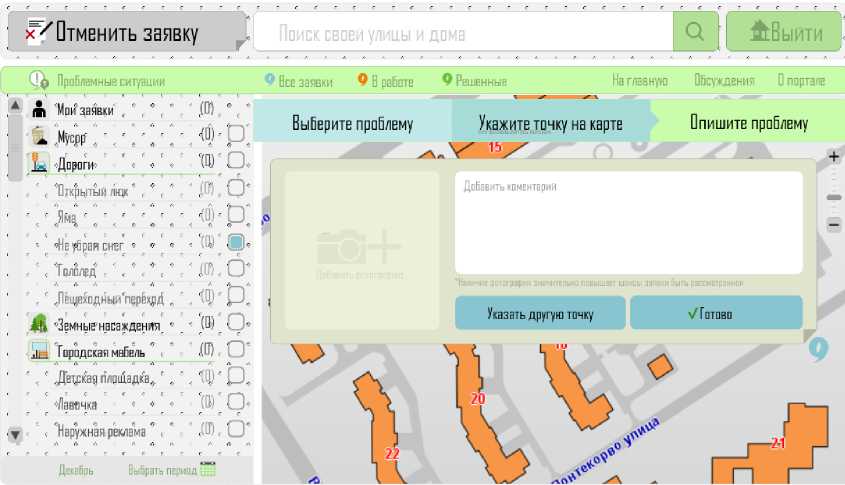This screenshot has width=845, height=485.
Task: Uncheck the Не убран снег checkbox
Action: [236, 242]
